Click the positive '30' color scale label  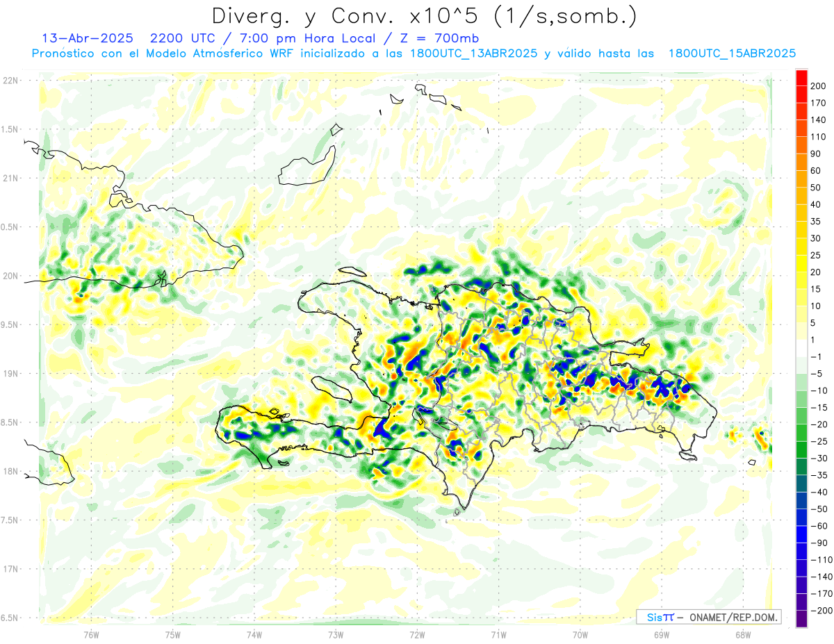(817, 238)
